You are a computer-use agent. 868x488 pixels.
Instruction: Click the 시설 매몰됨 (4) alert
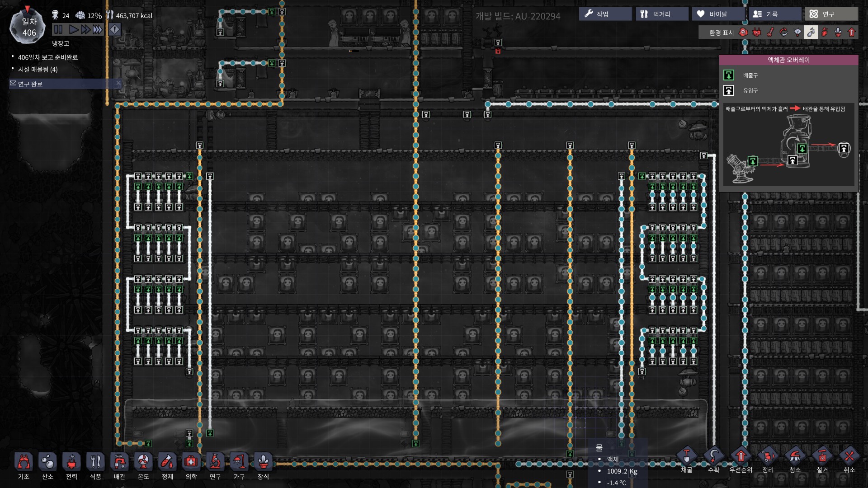pyautogui.click(x=38, y=69)
